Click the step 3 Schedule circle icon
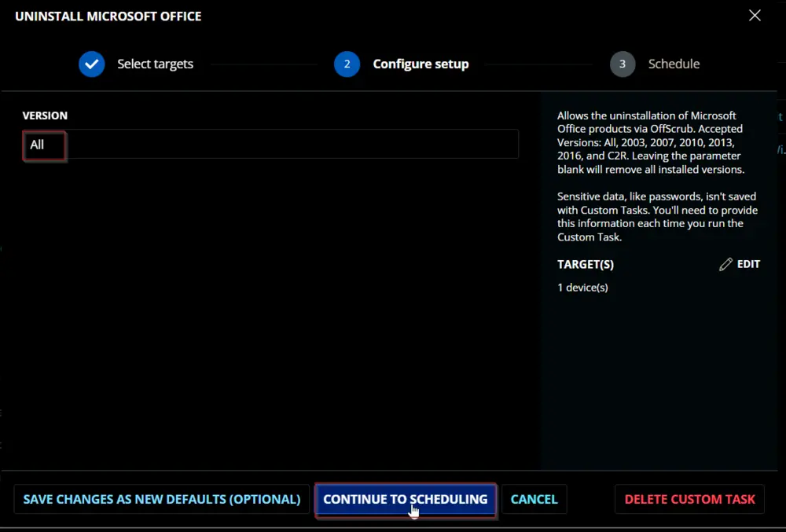786x532 pixels. coord(623,64)
